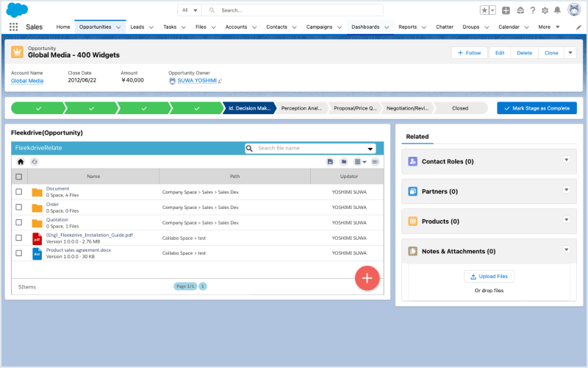Click the PDF icon for Installation Guide
The height and width of the screenshot is (368, 588).
pos(37,238)
